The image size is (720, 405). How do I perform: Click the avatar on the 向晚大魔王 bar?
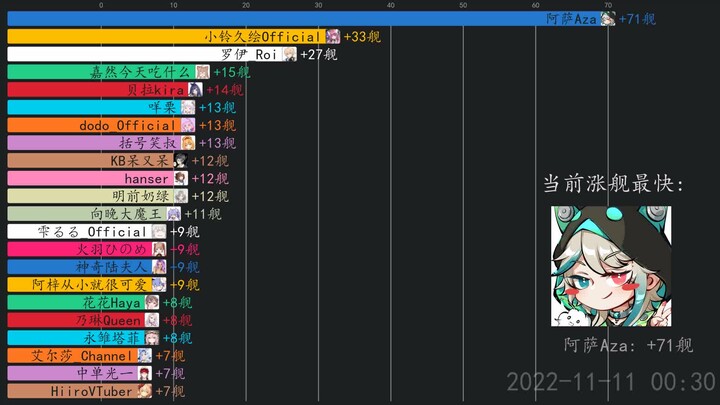174,214
